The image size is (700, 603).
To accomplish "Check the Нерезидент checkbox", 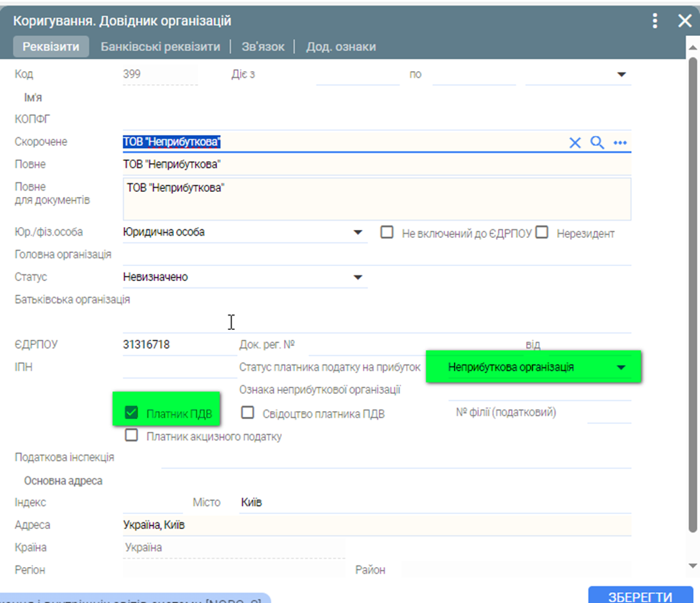I will (x=542, y=232).
